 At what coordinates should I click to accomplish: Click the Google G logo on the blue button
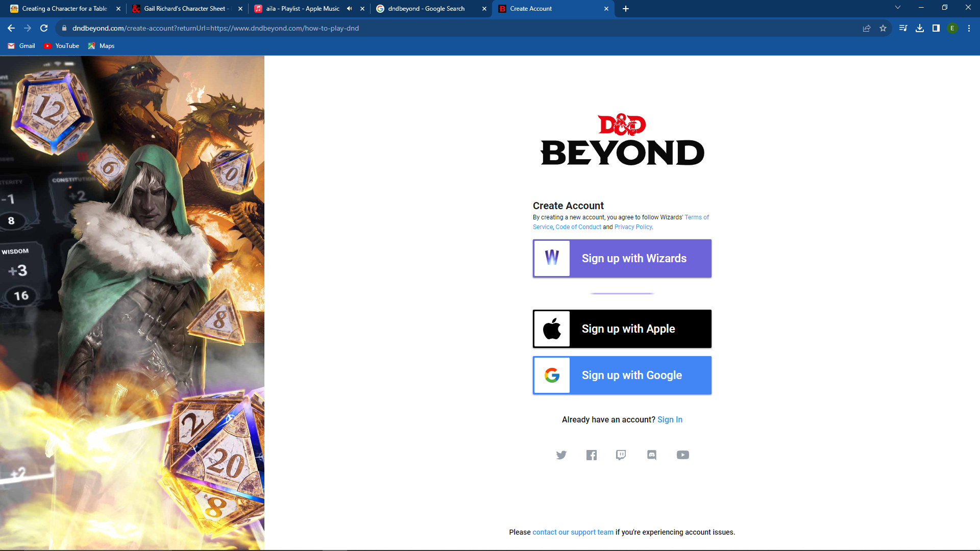tap(552, 375)
